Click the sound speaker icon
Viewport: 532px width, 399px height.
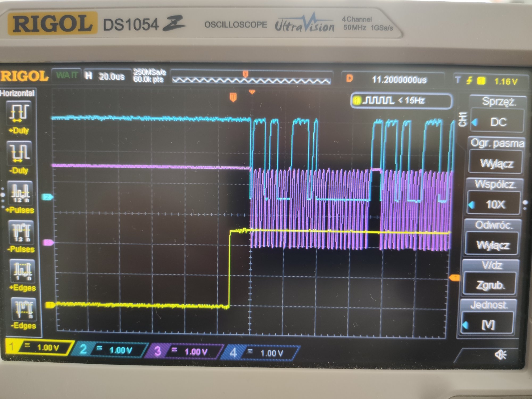click(501, 355)
